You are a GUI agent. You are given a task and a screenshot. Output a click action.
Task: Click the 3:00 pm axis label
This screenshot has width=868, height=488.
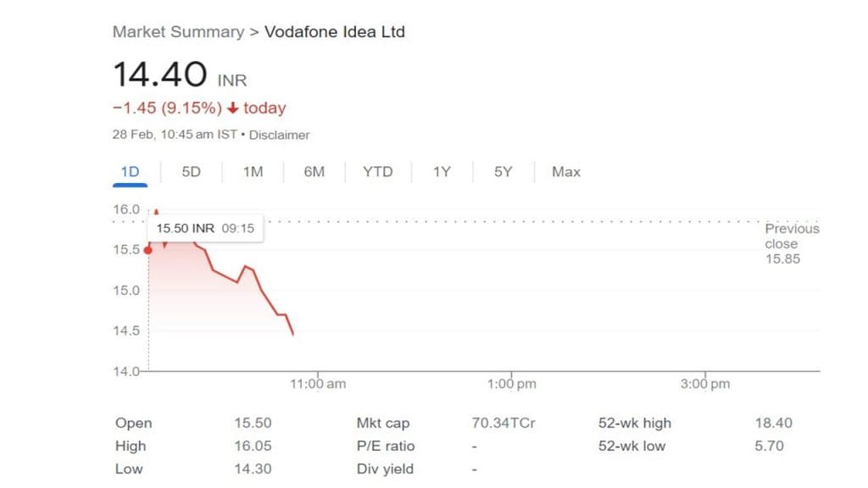(x=705, y=384)
